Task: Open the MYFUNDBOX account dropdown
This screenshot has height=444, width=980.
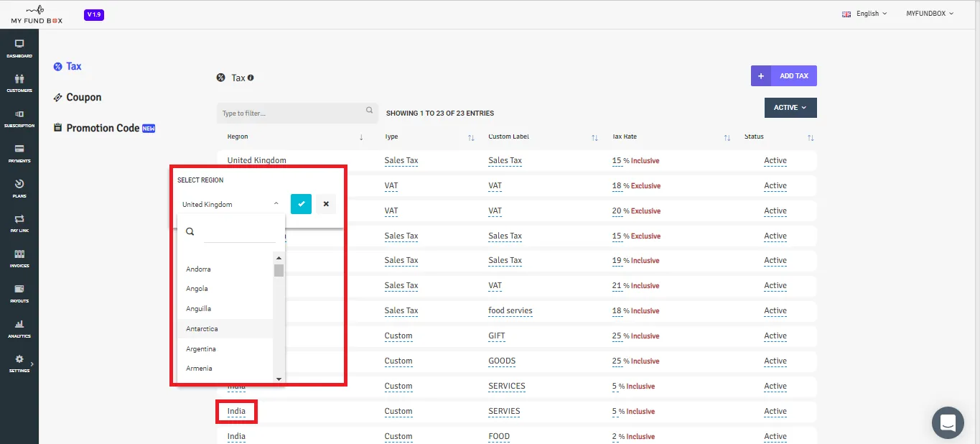Action: click(928, 14)
